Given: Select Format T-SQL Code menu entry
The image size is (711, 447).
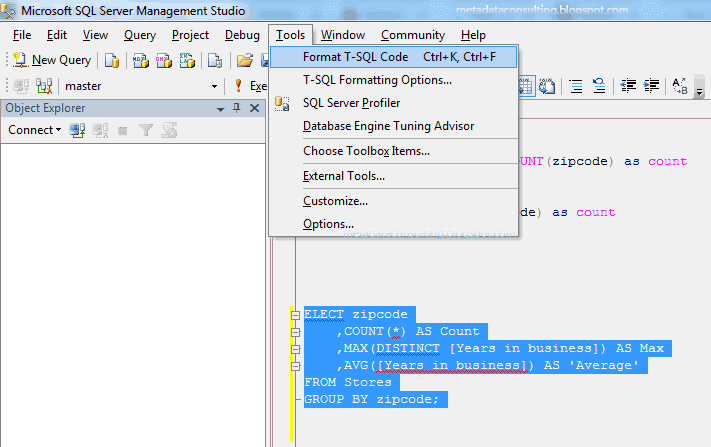Looking at the screenshot, I should pos(394,57).
